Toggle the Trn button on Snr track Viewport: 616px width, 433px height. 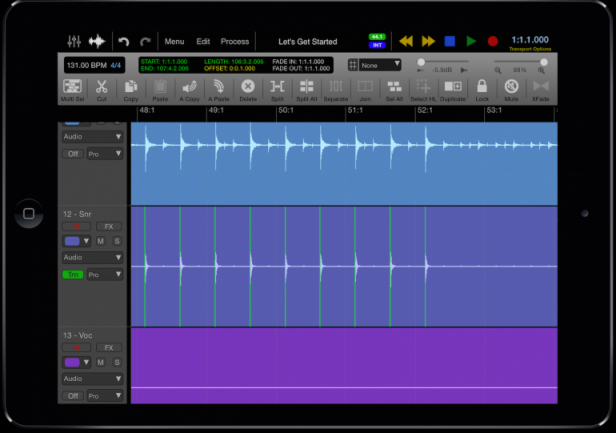pyautogui.click(x=73, y=274)
